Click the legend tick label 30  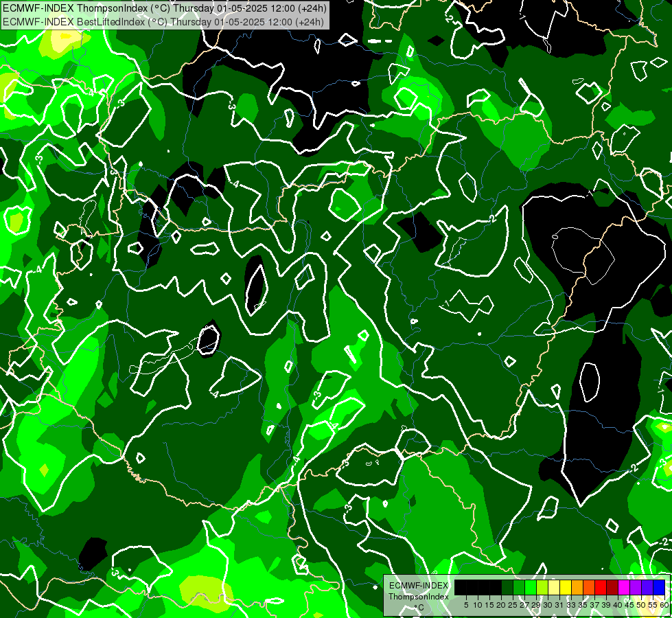[x=548, y=605]
